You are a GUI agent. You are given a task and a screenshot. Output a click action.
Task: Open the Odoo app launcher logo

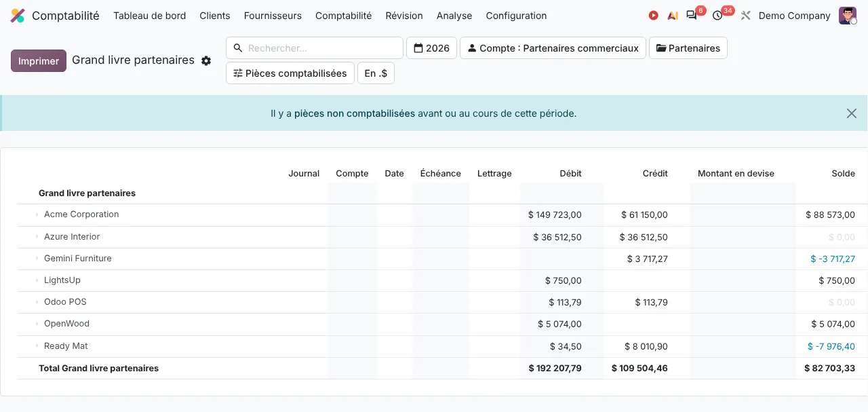point(18,16)
